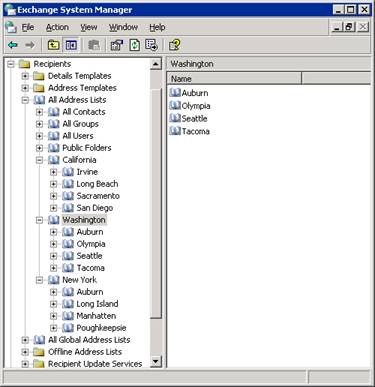Restore the inner MMC child window
This screenshot has height=387, width=375.
(350, 27)
